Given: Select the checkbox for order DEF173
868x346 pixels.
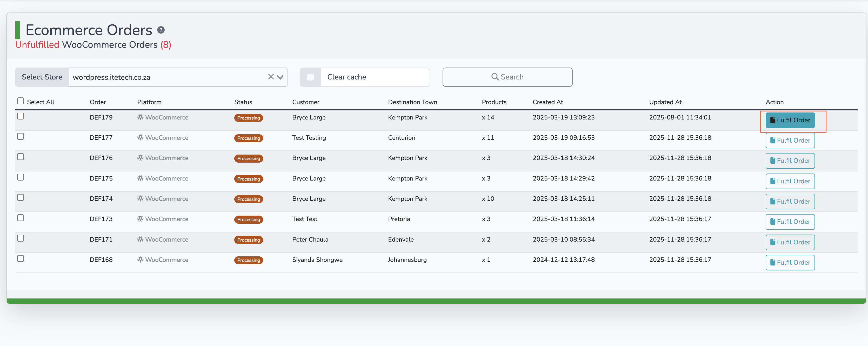Looking at the screenshot, I should [21, 218].
